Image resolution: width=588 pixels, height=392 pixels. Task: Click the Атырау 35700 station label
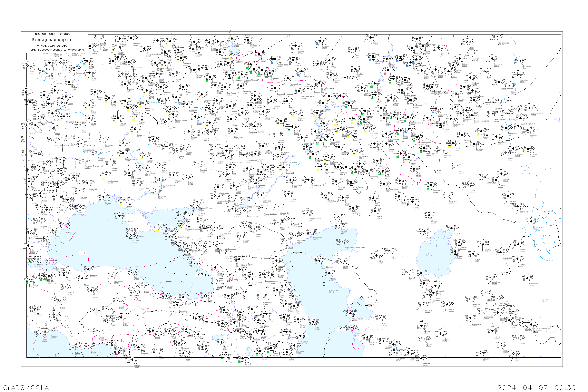coord(344,233)
